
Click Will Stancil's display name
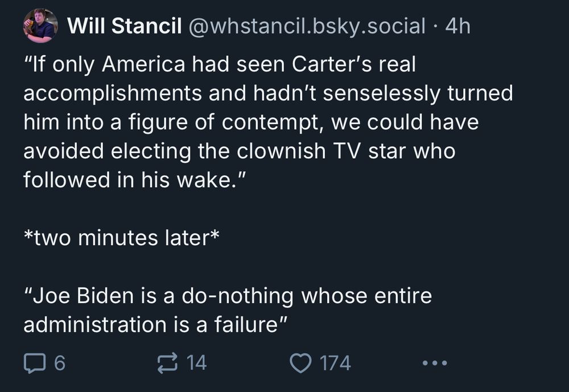click(125, 24)
